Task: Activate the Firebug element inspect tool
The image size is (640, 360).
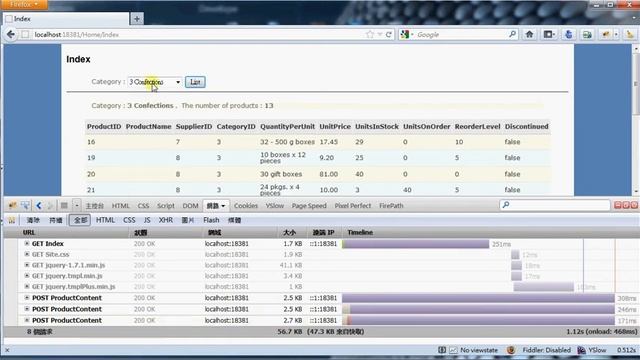Action: coord(25,205)
